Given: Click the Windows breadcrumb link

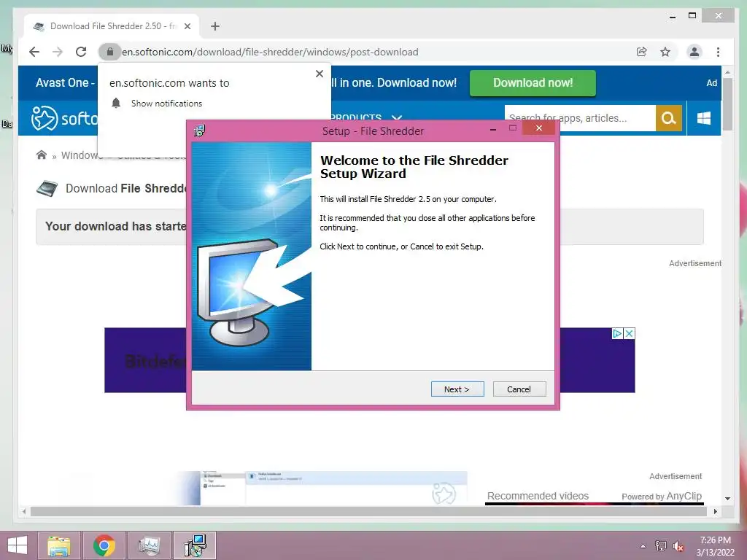Looking at the screenshot, I should (x=80, y=155).
